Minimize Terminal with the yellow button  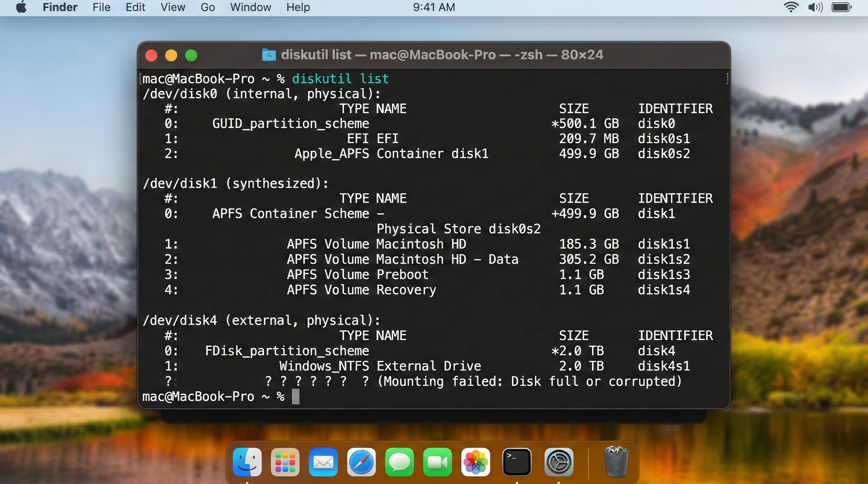171,55
